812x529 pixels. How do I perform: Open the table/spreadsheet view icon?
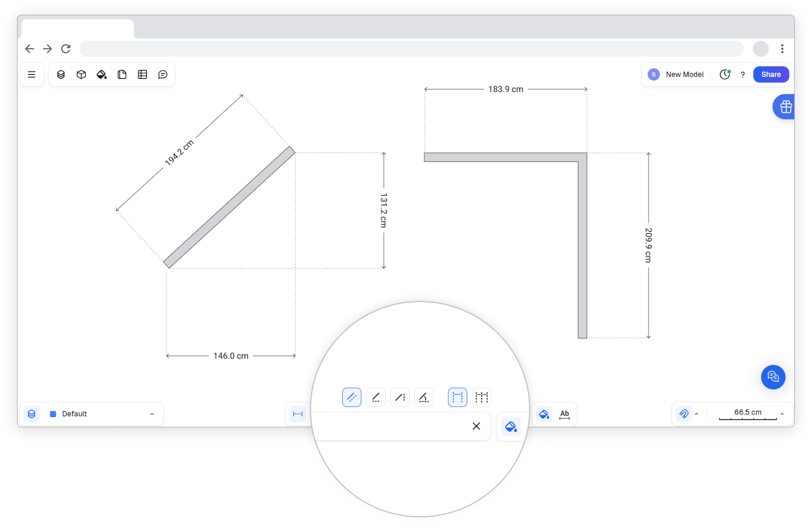click(x=142, y=74)
